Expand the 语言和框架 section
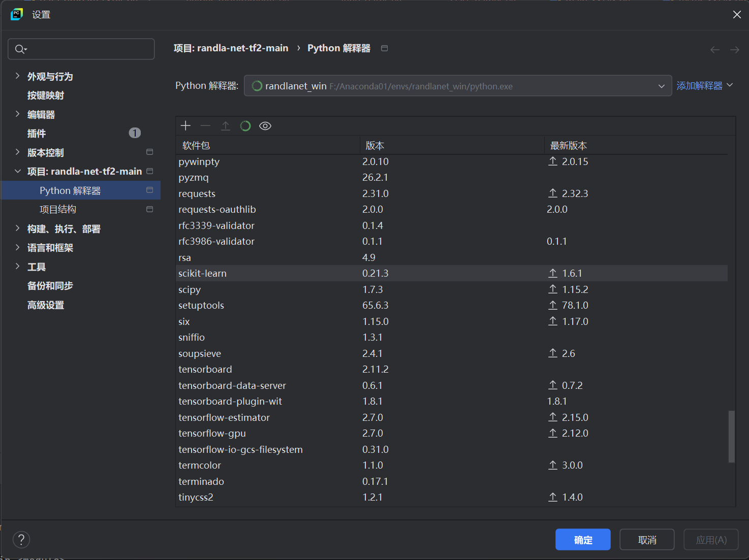This screenshot has height=560, width=749. pyautogui.click(x=18, y=247)
